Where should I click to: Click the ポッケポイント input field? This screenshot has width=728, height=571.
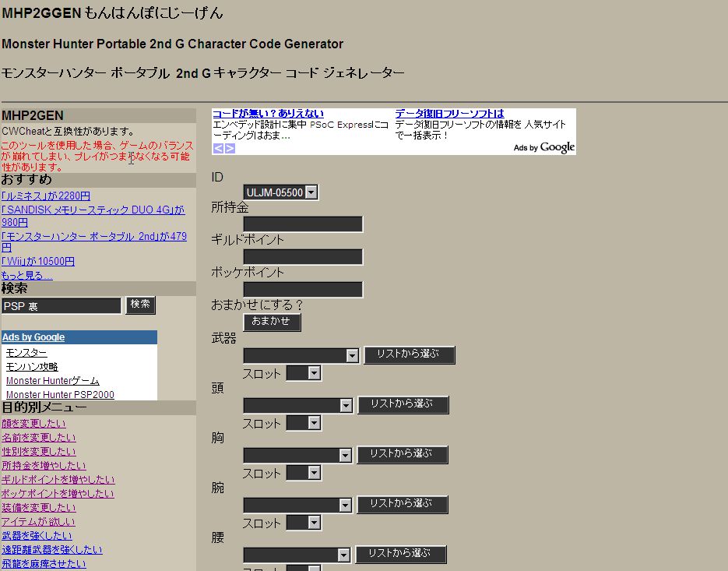303,289
